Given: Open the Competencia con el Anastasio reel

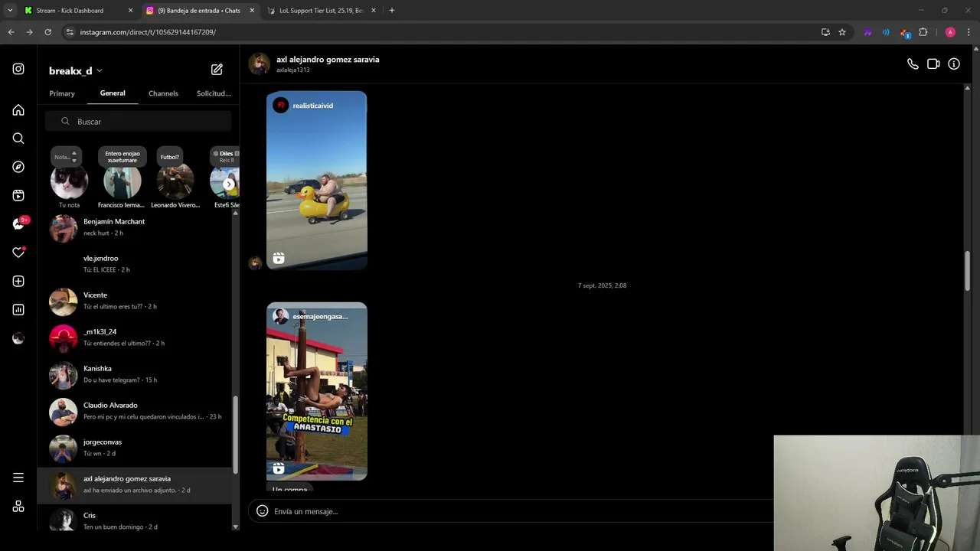Looking at the screenshot, I should point(317,391).
